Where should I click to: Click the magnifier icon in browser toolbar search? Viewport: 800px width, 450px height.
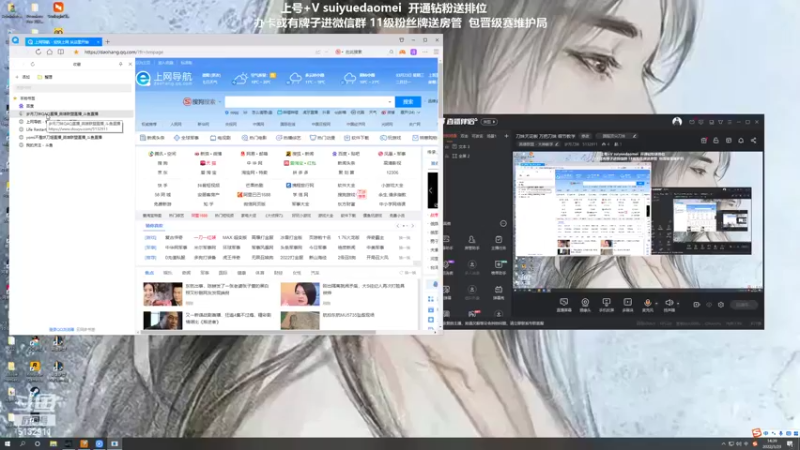(x=391, y=52)
